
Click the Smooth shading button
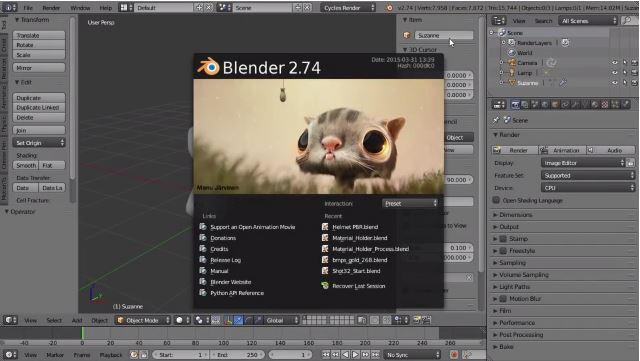tap(26, 165)
